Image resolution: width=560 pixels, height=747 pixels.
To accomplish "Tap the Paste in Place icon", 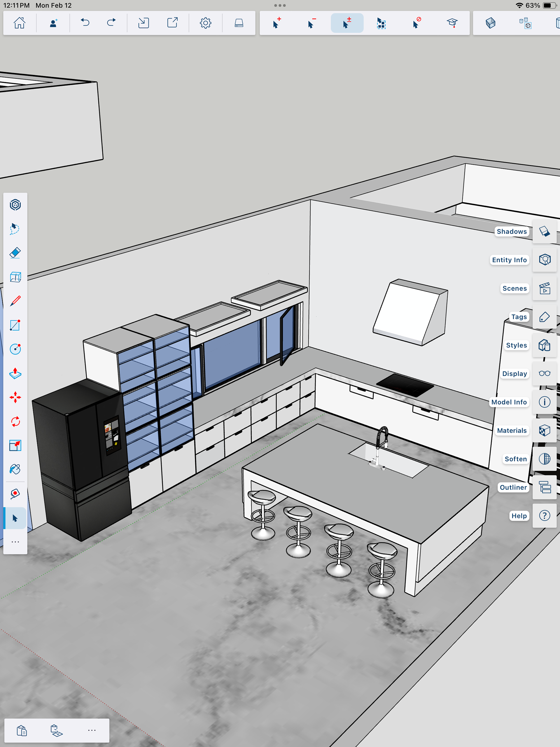I will [x=56, y=730].
